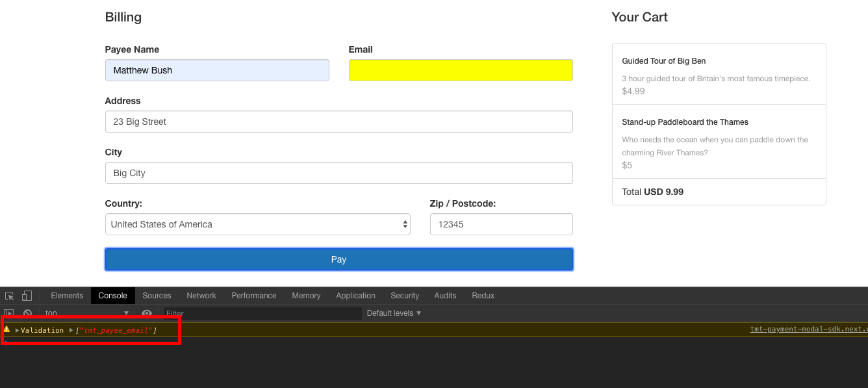The height and width of the screenshot is (388, 868).
Task: Clear the console with the clear icon
Action: pos(27,313)
